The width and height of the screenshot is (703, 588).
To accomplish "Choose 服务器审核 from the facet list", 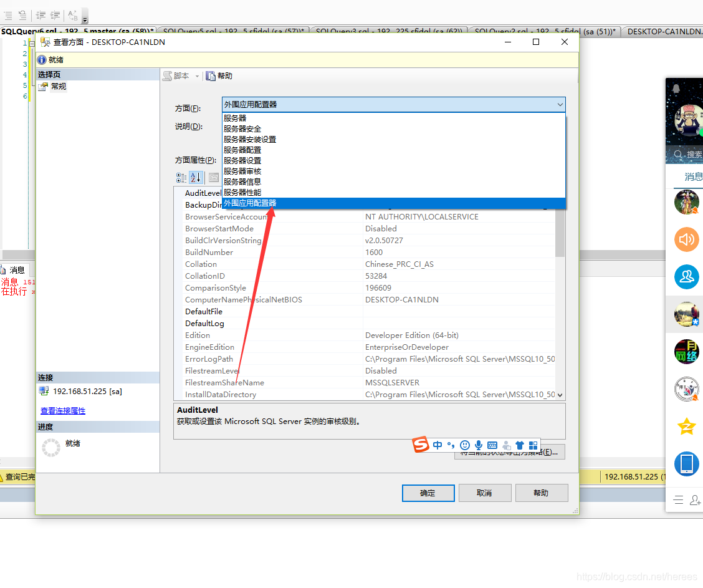I will click(x=393, y=171).
